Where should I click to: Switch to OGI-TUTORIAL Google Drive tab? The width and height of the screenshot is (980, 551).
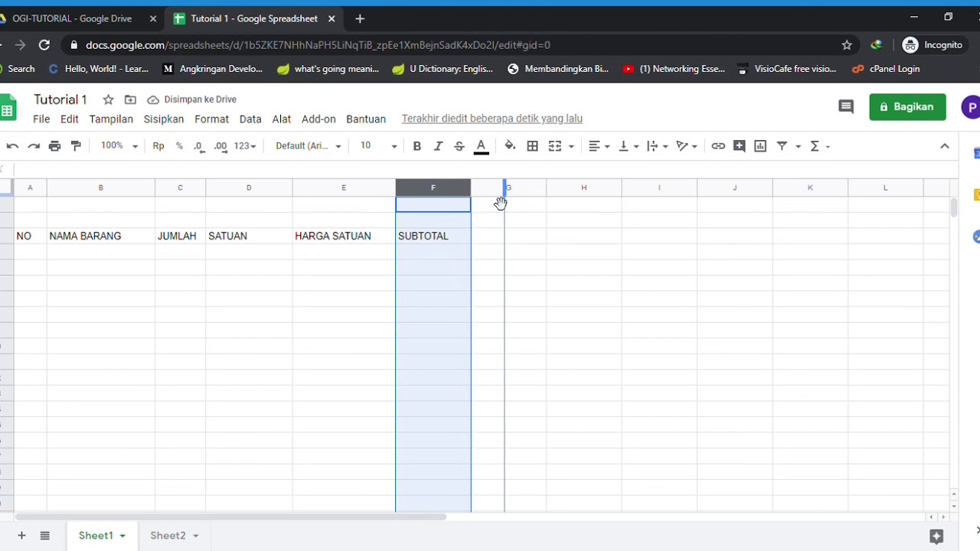[72, 18]
